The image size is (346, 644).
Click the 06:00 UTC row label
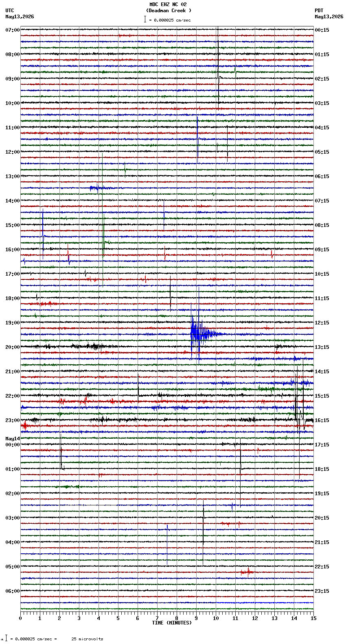coord(13,591)
